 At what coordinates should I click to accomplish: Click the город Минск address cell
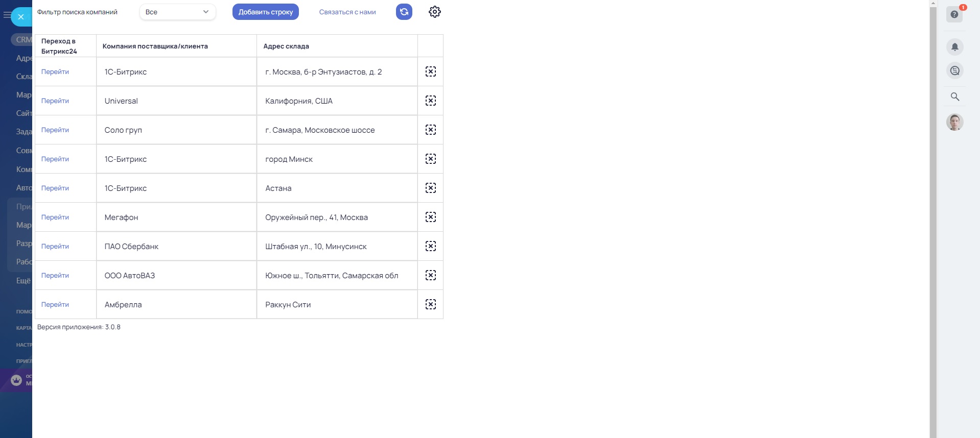click(337, 159)
